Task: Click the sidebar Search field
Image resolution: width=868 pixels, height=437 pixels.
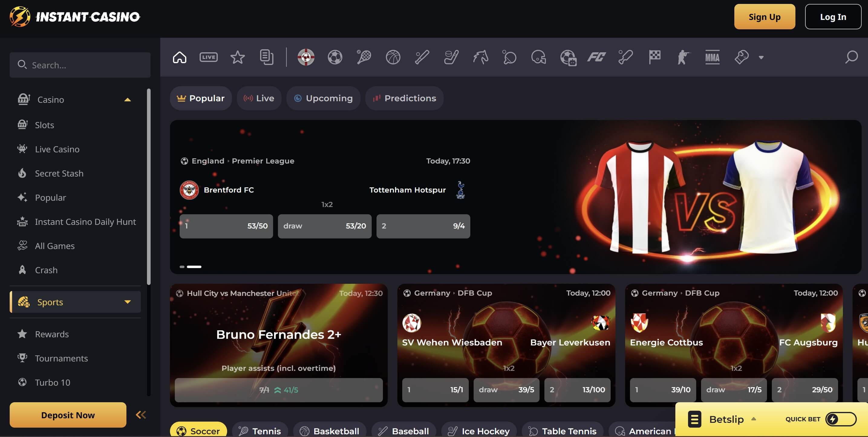Action: [80, 65]
